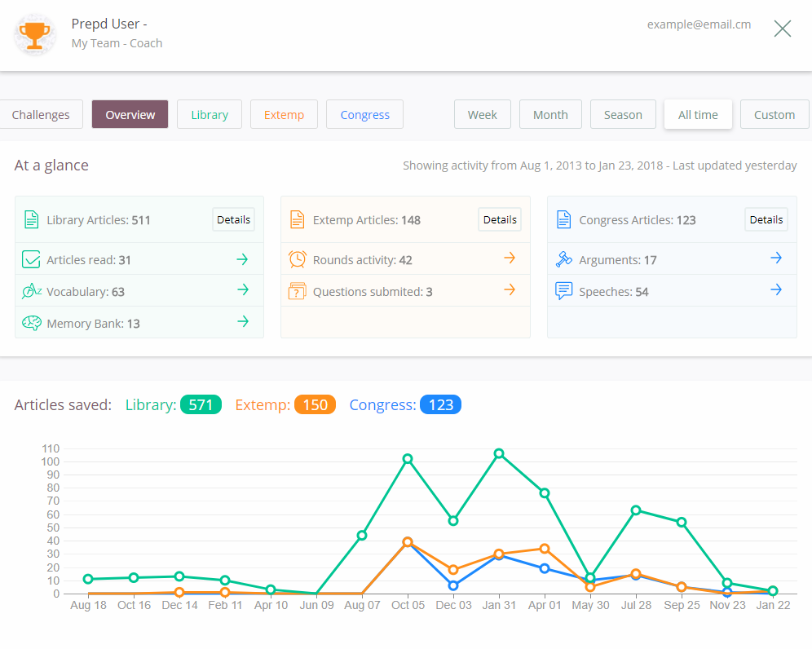Click the 'Memory Bank: 13' label
812x649 pixels.
[93, 324]
